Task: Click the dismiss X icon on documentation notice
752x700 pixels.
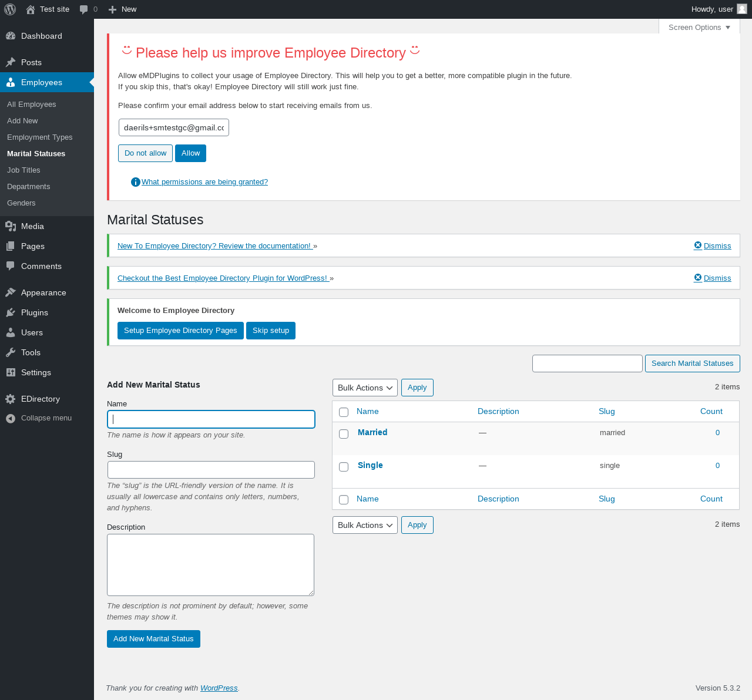Action: [x=698, y=245]
